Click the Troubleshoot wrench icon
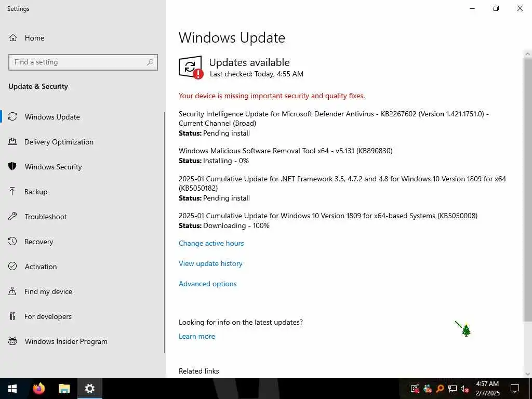The width and height of the screenshot is (532, 399). click(12, 216)
